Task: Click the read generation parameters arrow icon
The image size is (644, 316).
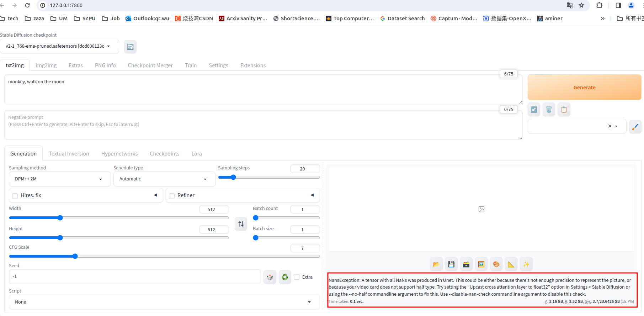Action: (x=534, y=110)
